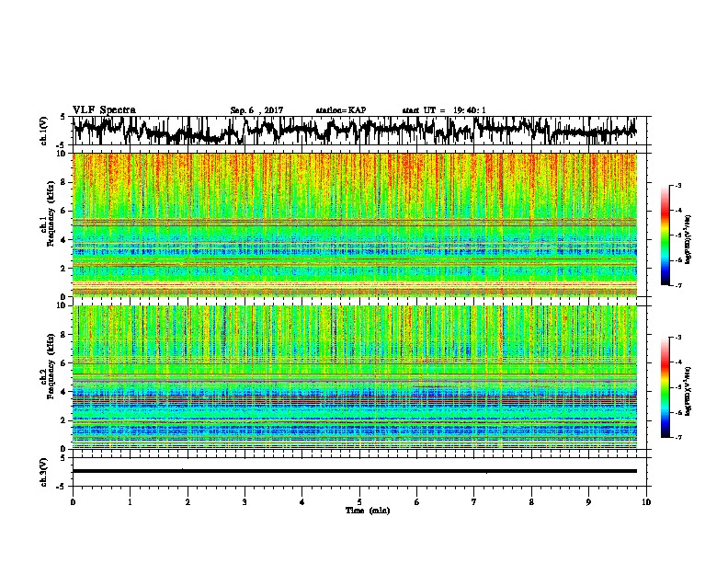Click the time axis tick label "0"
The image size is (728, 563).
click(x=73, y=501)
